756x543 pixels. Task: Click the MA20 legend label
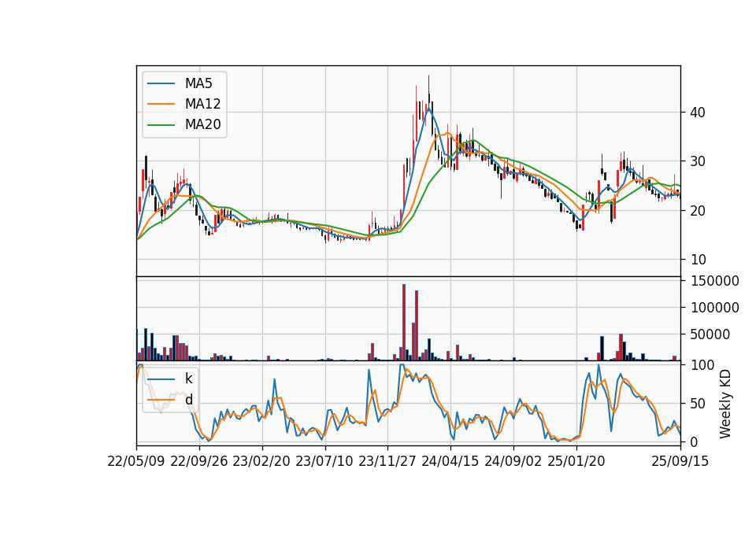202,125
